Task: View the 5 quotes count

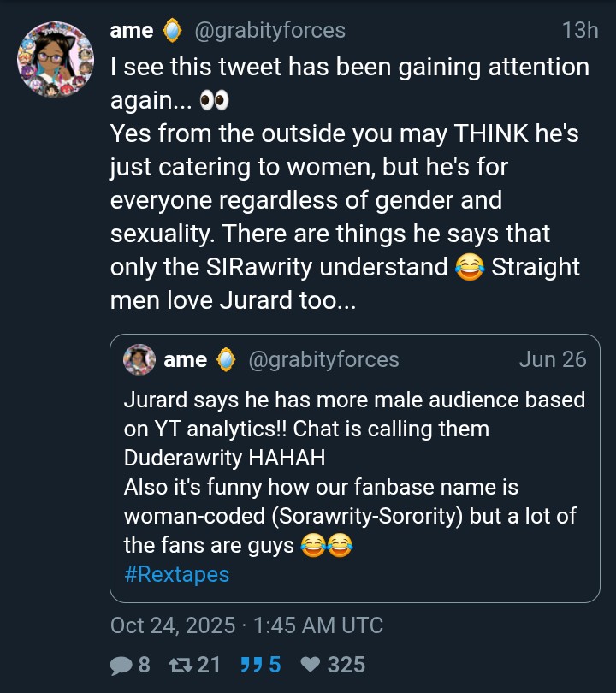Action: coord(275,665)
